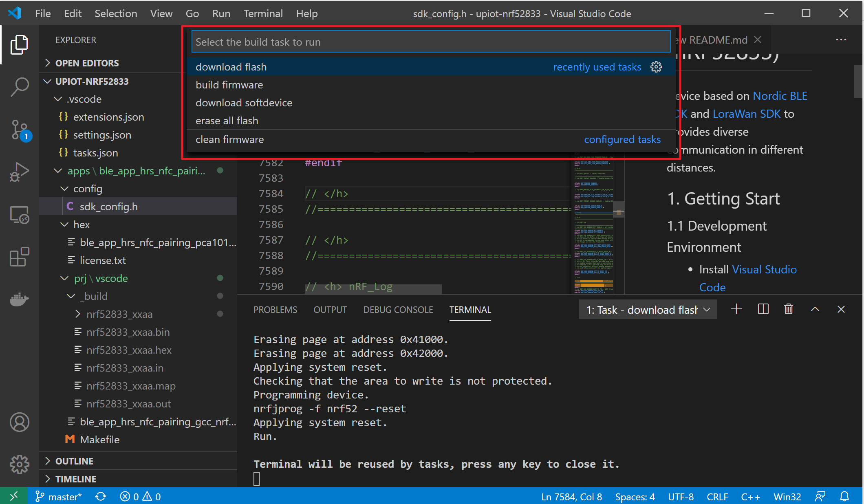864x504 pixels.
Task: Kill terminal with the trash icon
Action: [x=789, y=310]
